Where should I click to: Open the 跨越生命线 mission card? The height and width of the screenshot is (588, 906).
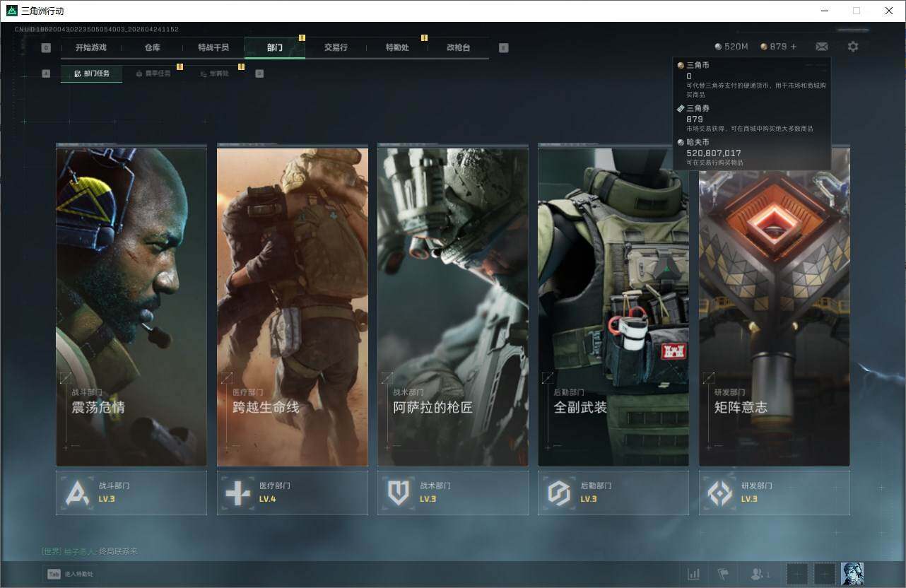click(293, 305)
